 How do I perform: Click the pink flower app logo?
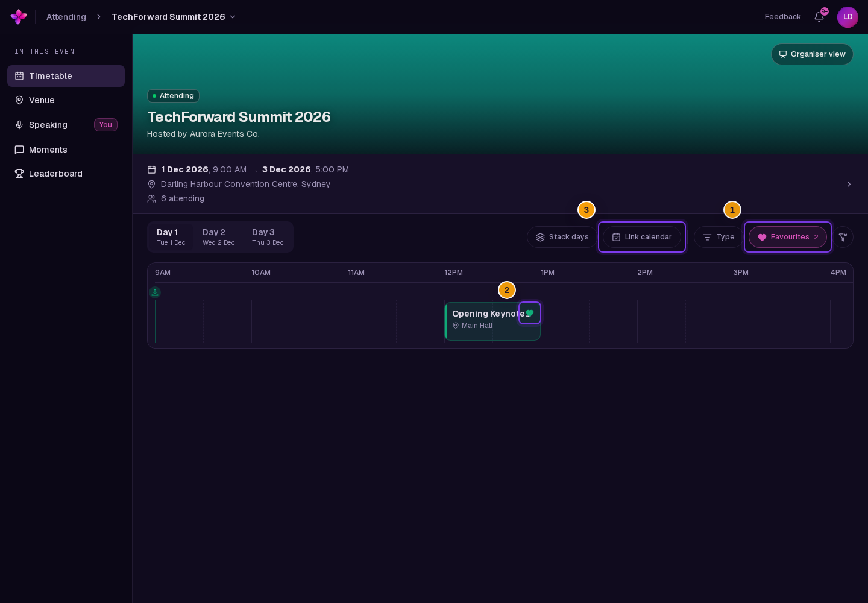pyautogui.click(x=19, y=17)
